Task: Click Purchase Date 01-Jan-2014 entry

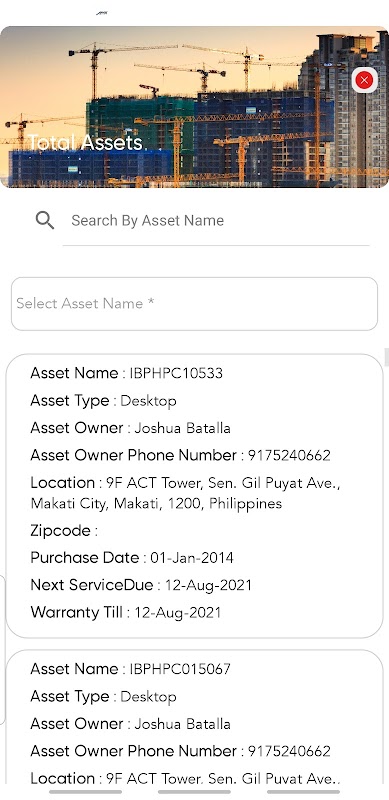Action: click(132, 558)
